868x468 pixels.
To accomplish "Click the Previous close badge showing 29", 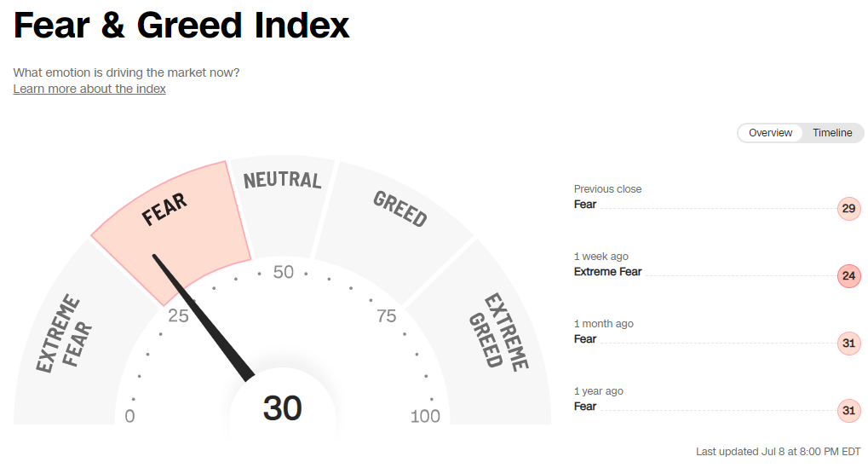I will [x=848, y=209].
